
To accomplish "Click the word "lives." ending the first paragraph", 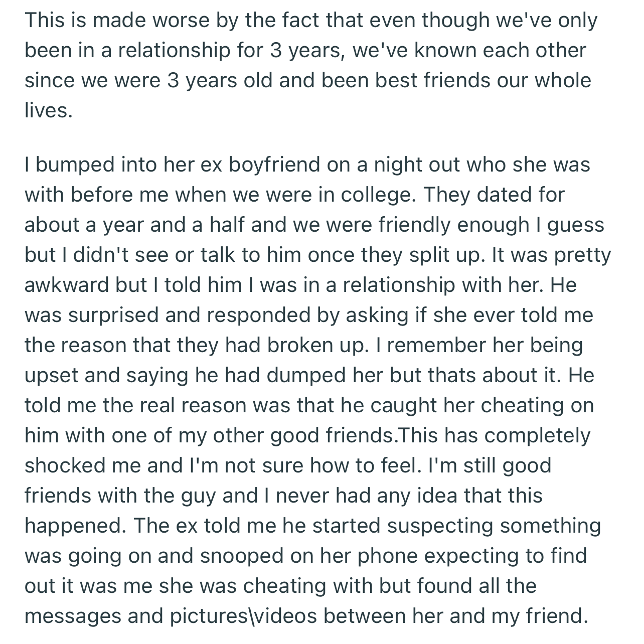I will (49, 110).
